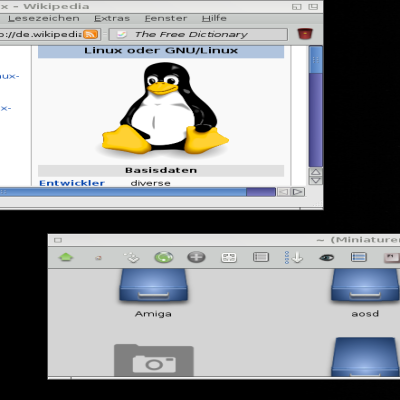The image size is (400, 400).
Task: Click the browser scroll-up arrow
Action: point(316,172)
